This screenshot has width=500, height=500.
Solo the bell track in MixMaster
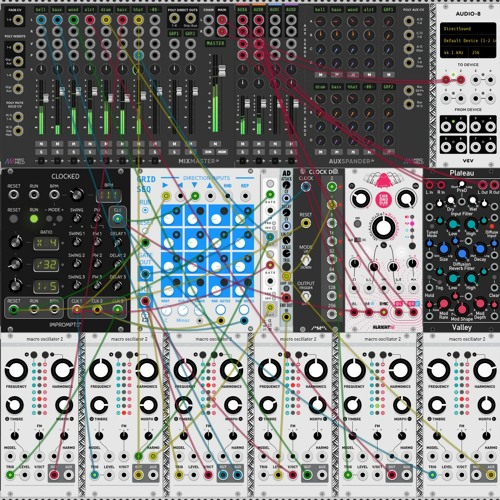41,152
